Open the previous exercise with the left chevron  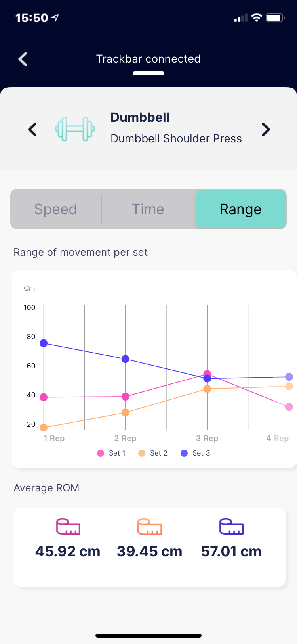tap(32, 130)
